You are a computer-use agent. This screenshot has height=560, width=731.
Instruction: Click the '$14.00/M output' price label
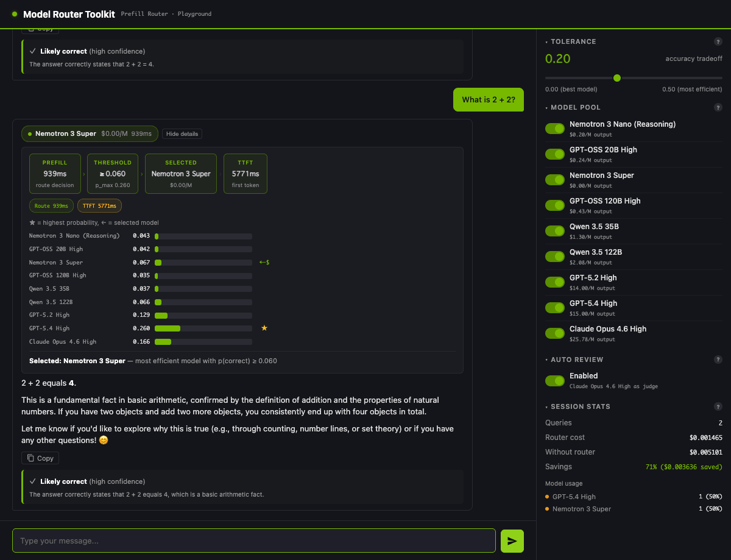tap(592, 288)
